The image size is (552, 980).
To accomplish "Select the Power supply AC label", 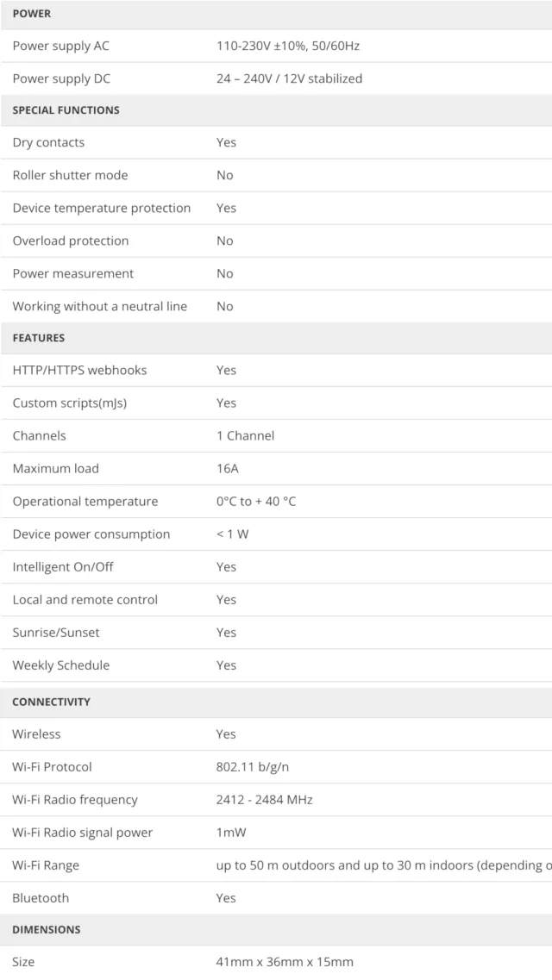I will [60, 46].
